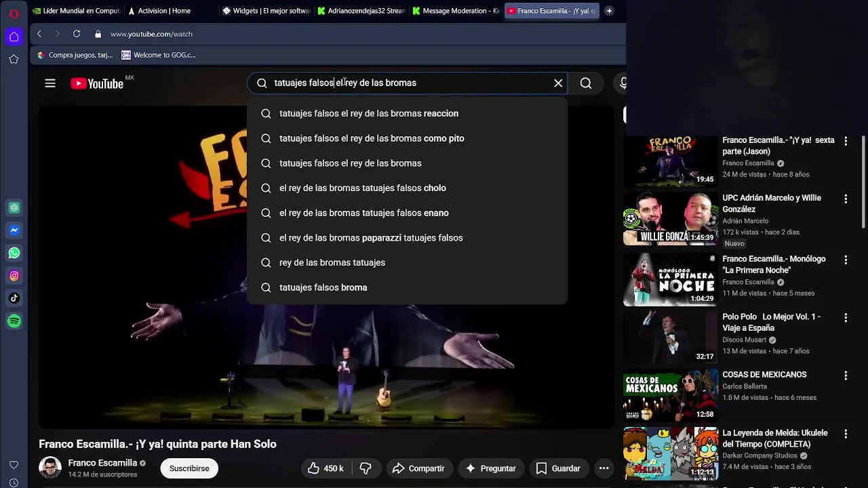Open Messenger from the Opera sidebar
This screenshot has height=488, width=868.
coord(14,230)
